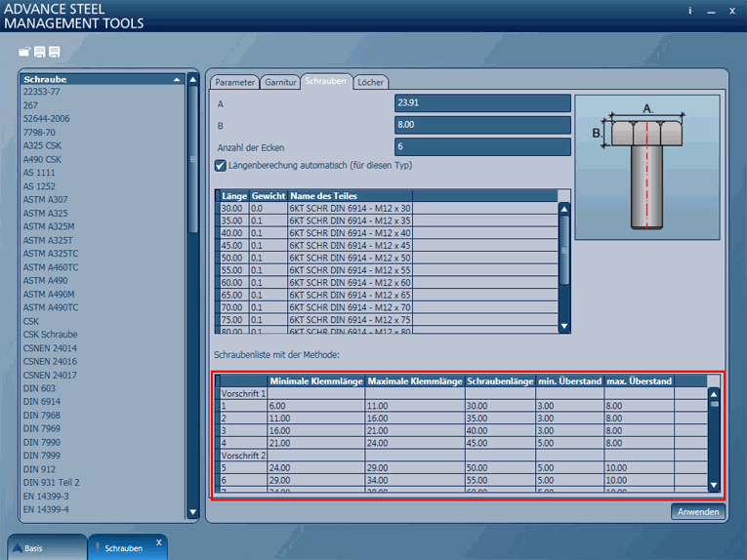Toggle Längenberechnung automatisch checkbox
The width and height of the screenshot is (747, 560).
coord(220,166)
